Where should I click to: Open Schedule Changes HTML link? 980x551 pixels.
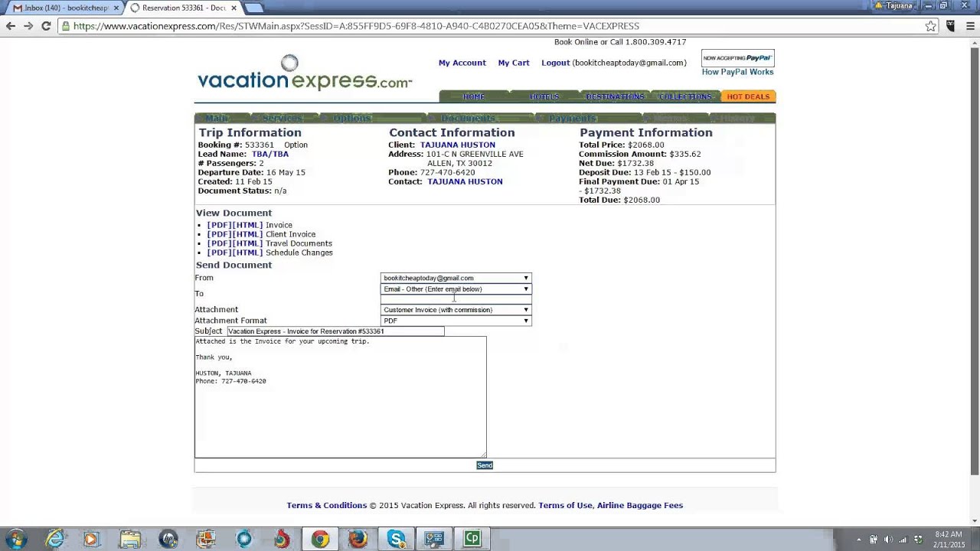tap(248, 253)
